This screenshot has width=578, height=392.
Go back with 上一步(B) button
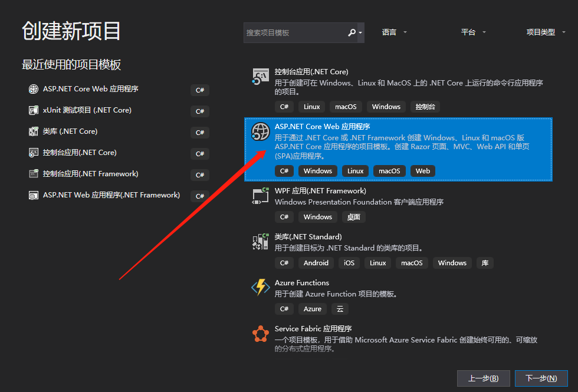point(483,378)
